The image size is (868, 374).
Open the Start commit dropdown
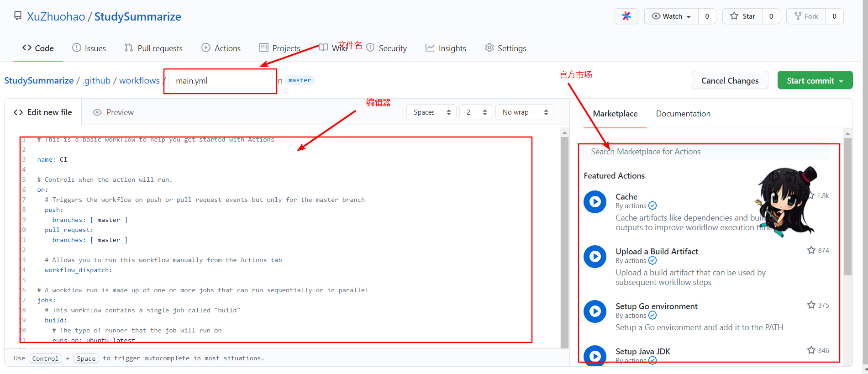pos(815,80)
